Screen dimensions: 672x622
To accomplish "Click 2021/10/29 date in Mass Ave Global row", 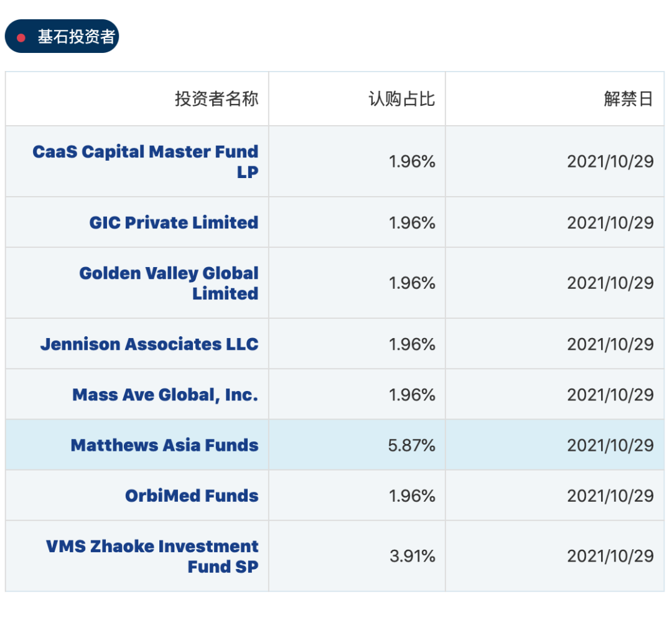I will pos(610,395).
